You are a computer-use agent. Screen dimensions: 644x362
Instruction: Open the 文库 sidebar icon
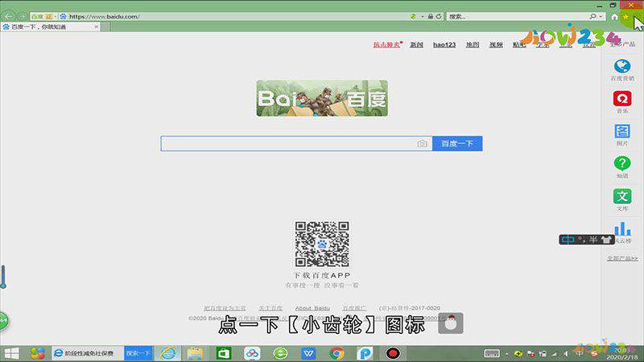[622, 196]
